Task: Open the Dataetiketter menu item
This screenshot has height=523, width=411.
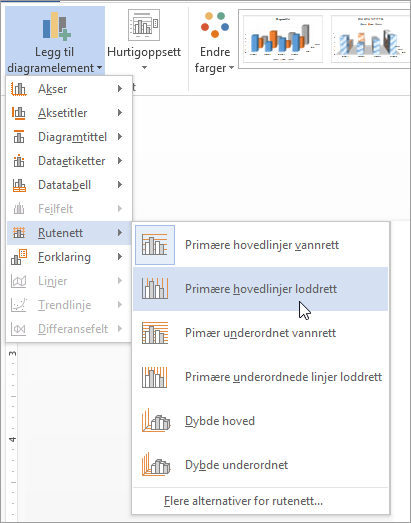Action: tap(69, 161)
